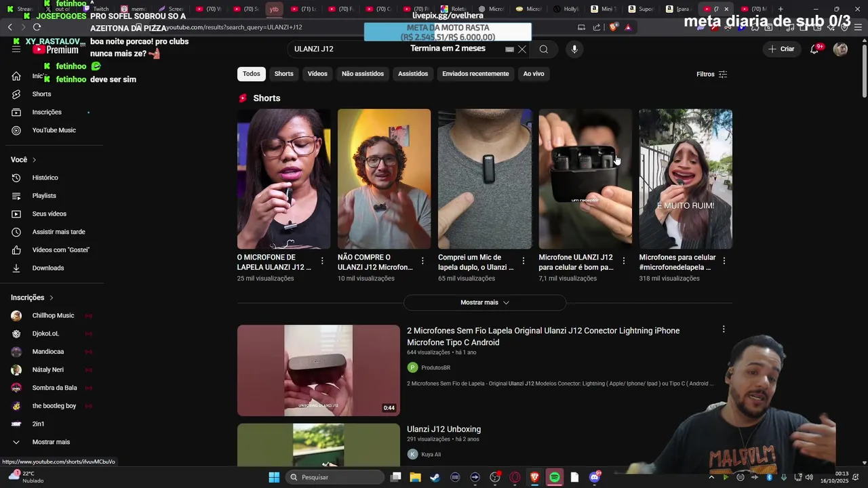This screenshot has width=868, height=488.
Task: Select the Shorts filter chip
Action: (283, 74)
